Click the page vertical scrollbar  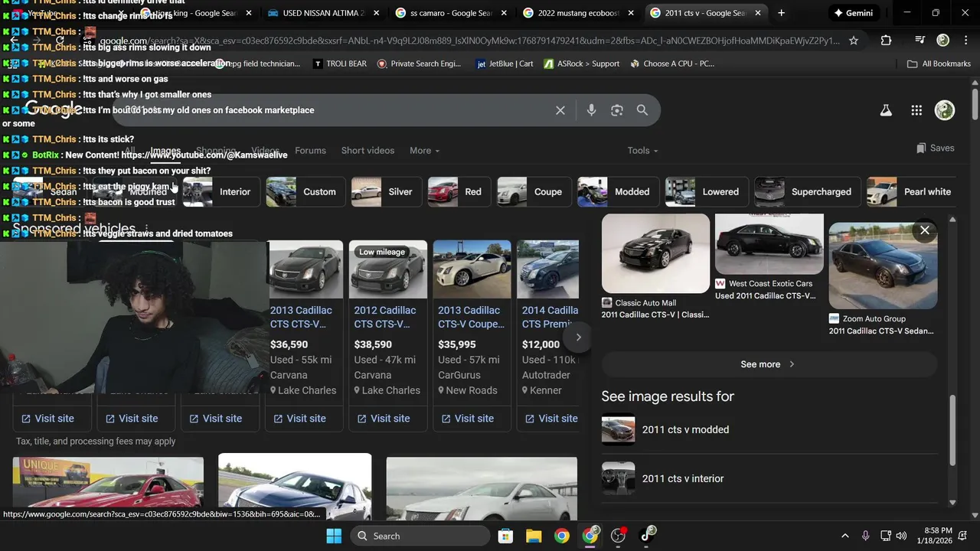pos(975,103)
